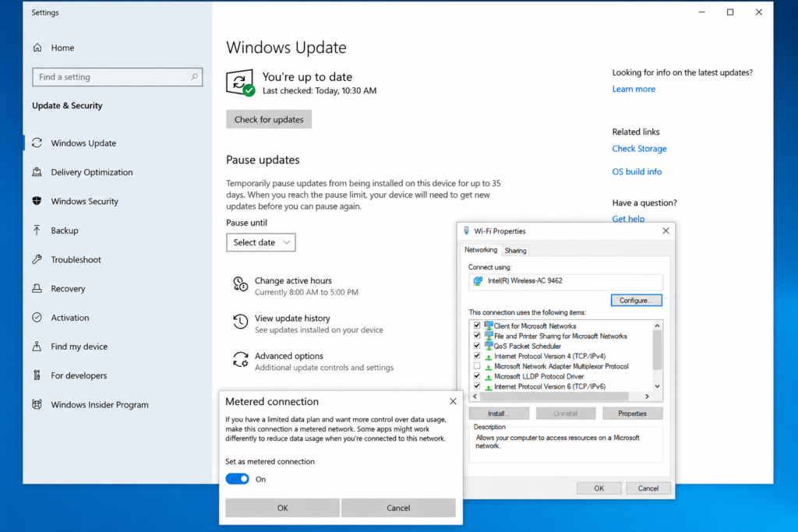The image size is (798, 532).
Task: Click the horizontal scrollbar thumb in items list
Action: [x=554, y=396]
